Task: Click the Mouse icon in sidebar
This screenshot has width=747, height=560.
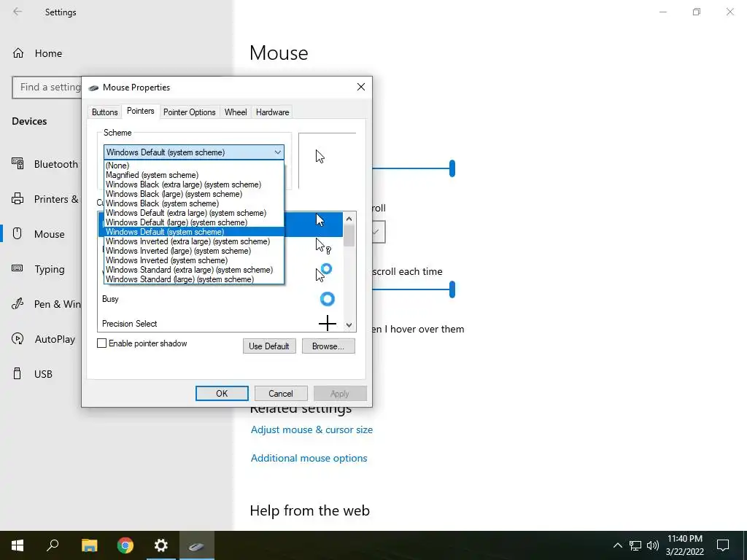Action: point(18,234)
